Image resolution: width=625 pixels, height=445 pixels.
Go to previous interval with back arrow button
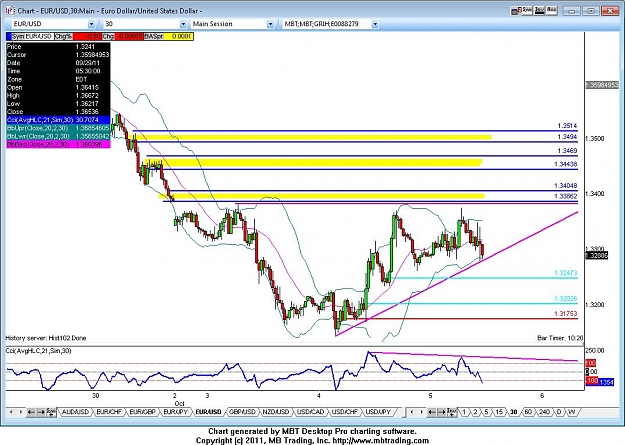431,412
